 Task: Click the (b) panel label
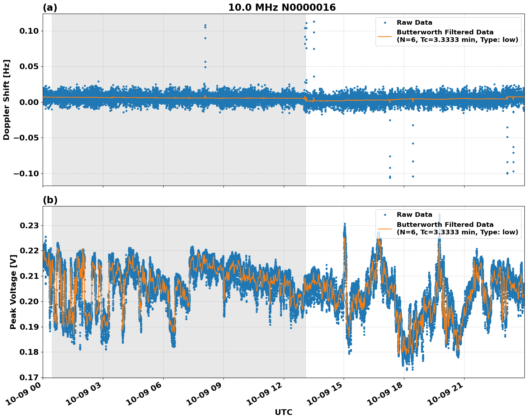[x=50, y=200]
